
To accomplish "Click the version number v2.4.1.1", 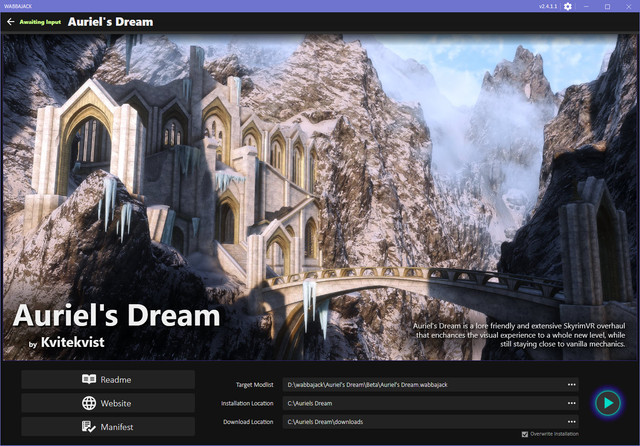I will coord(548,7).
